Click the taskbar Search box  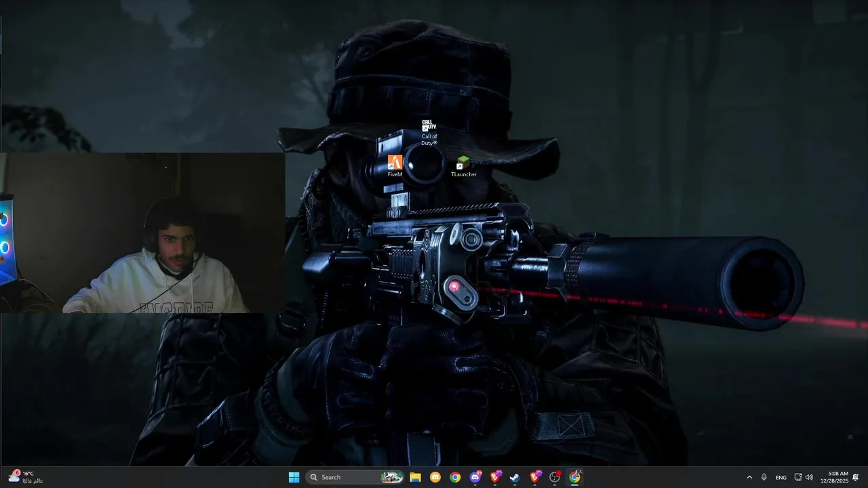(355, 477)
